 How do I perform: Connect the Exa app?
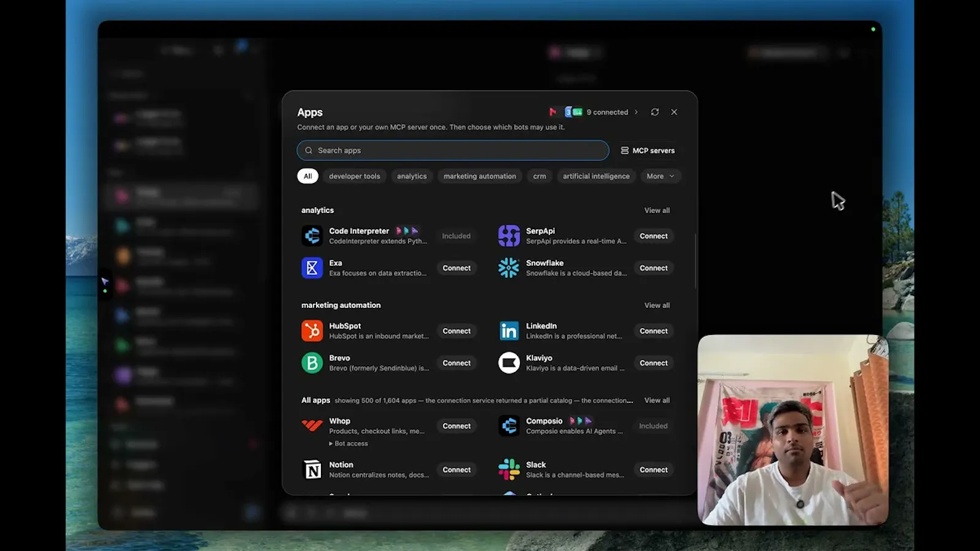(x=457, y=268)
